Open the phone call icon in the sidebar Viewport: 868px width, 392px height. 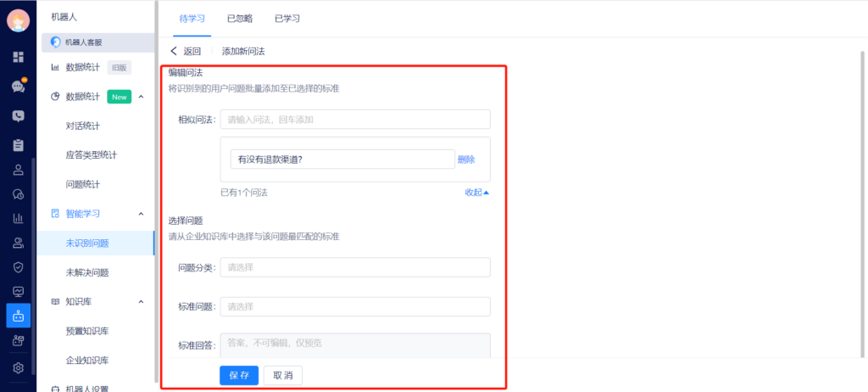click(19, 116)
